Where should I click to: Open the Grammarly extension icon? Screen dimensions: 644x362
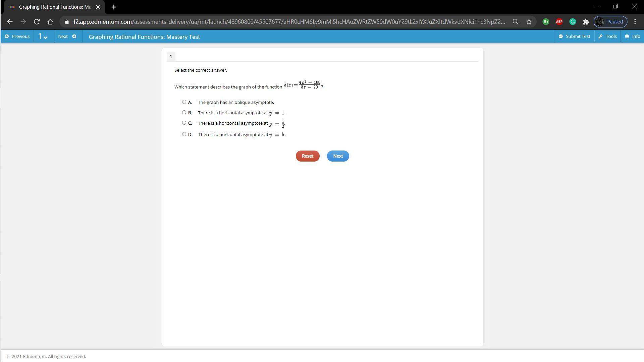[573, 22]
